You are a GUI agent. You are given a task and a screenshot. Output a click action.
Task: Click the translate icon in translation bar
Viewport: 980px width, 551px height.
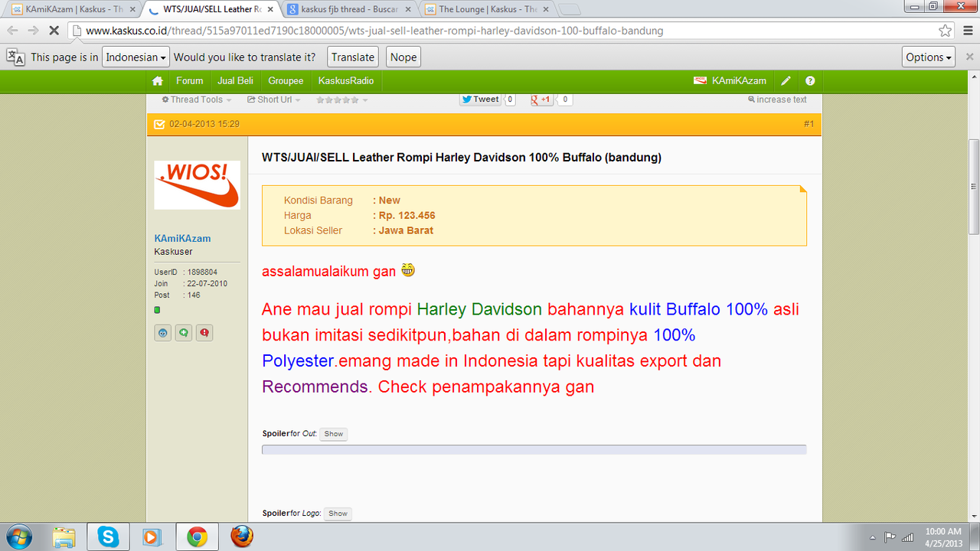(x=15, y=57)
